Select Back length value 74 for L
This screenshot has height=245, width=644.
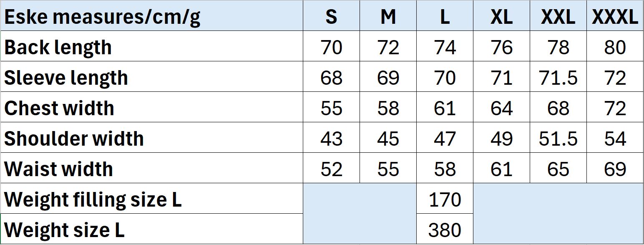[x=445, y=46]
